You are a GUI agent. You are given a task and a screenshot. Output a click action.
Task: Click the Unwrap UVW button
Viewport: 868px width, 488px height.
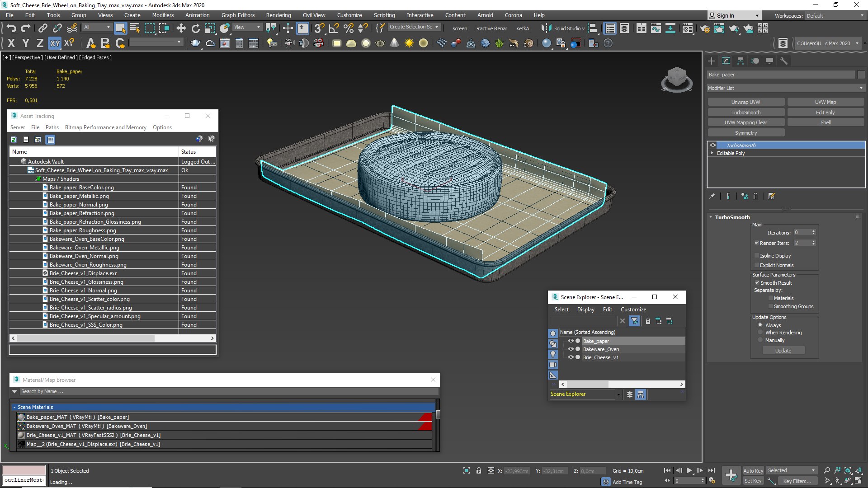point(746,102)
